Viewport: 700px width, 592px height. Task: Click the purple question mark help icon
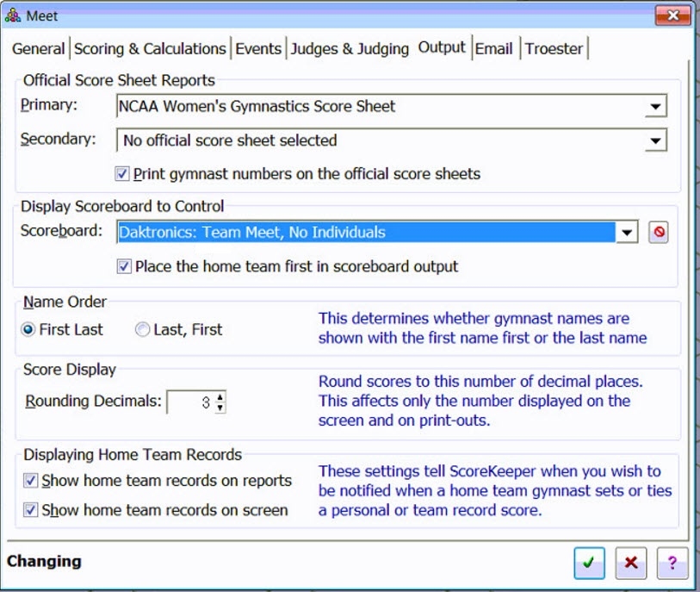point(672,563)
